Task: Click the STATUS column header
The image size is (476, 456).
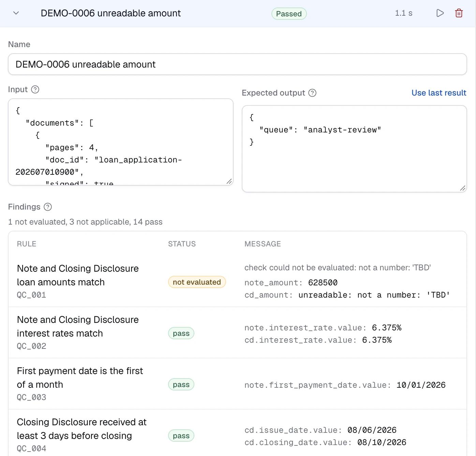Action: point(182,244)
